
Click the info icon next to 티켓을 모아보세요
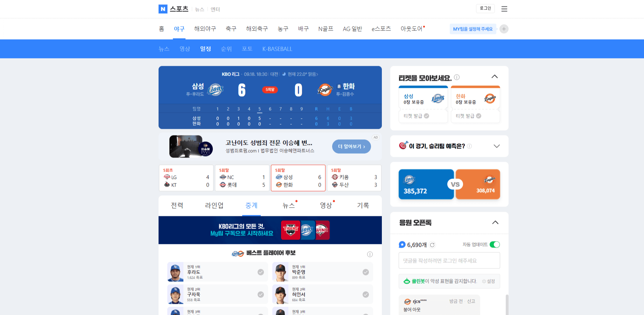(x=457, y=77)
